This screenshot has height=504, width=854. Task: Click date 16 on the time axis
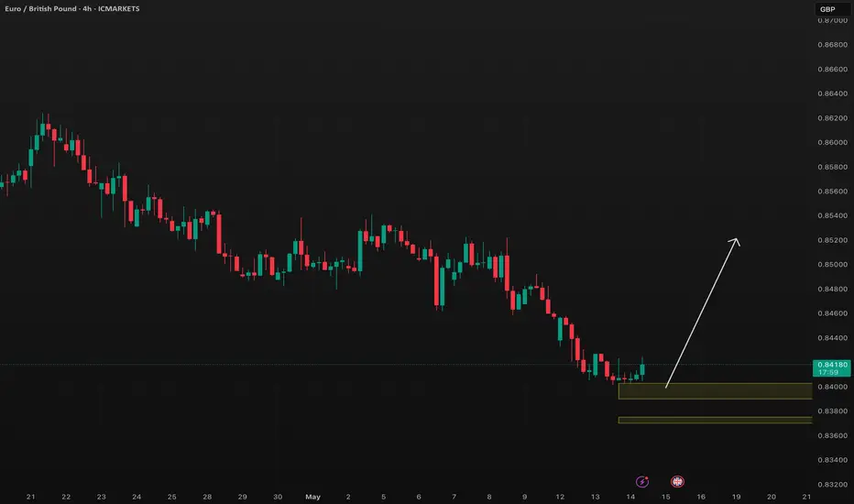[x=701, y=497]
